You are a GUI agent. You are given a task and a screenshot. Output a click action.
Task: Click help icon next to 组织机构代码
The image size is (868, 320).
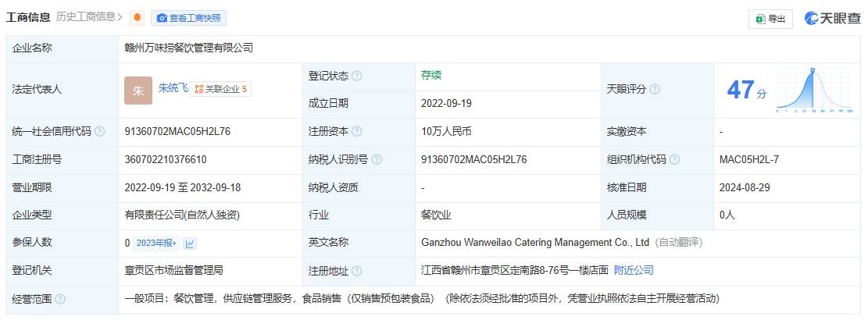(674, 160)
